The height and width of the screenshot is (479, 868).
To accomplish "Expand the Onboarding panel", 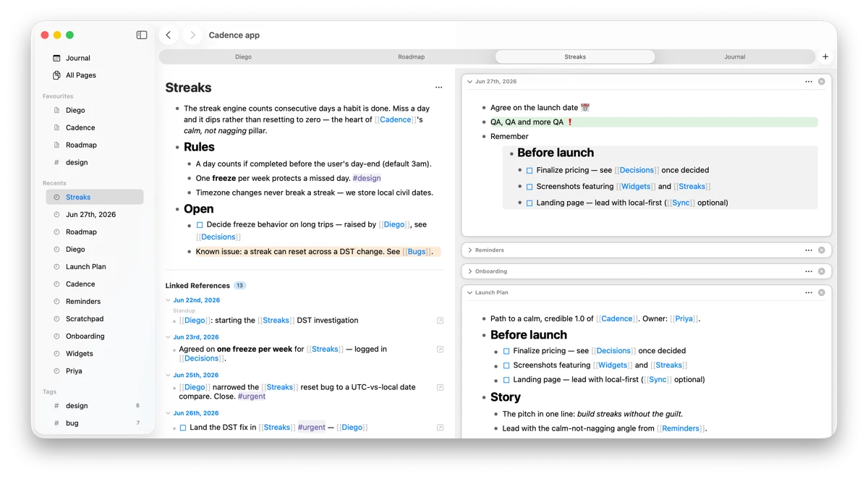I will pyautogui.click(x=470, y=271).
